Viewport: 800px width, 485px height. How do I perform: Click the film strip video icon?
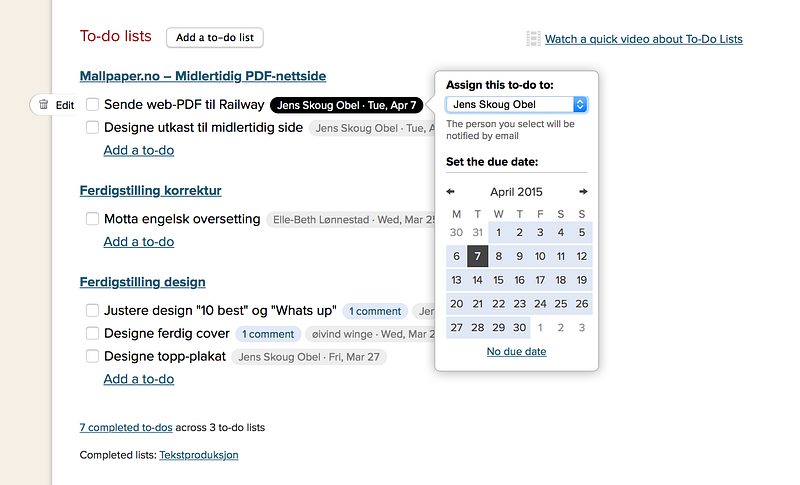533,39
